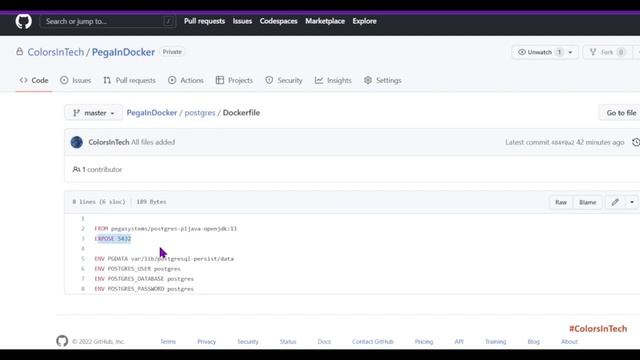Open the Privacy footer link
Image resolution: width=640 pixels, height=360 pixels.
click(x=207, y=342)
